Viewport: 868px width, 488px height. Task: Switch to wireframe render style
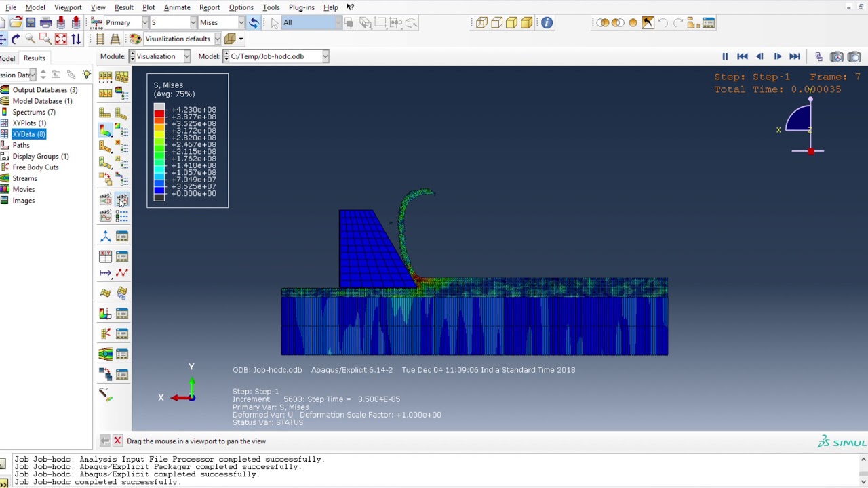click(481, 23)
